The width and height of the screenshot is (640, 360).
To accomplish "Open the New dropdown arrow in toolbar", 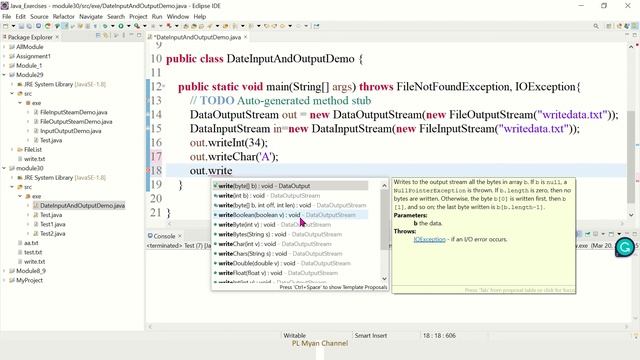I will tap(13, 26).
